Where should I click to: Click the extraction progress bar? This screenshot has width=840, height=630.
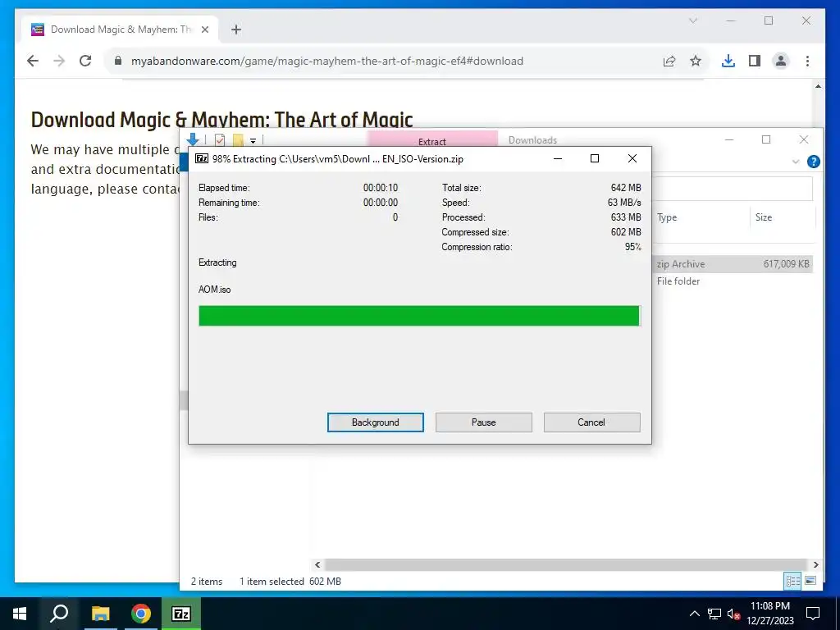click(419, 316)
